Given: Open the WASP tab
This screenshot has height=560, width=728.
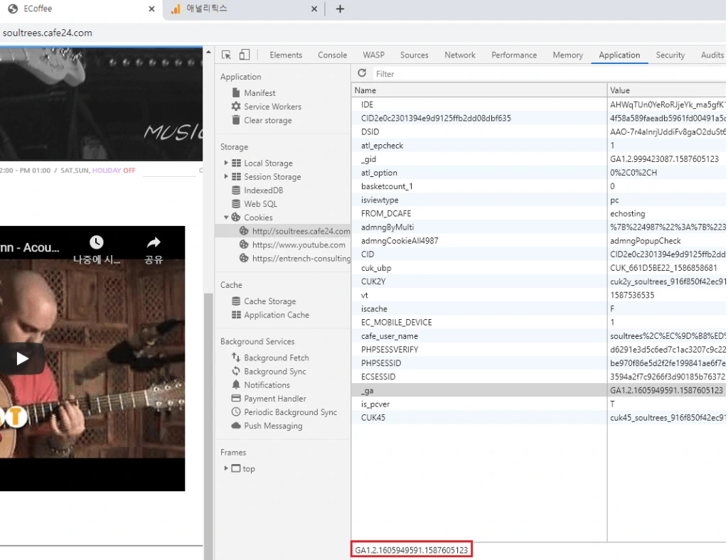Looking at the screenshot, I should [x=373, y=55].
